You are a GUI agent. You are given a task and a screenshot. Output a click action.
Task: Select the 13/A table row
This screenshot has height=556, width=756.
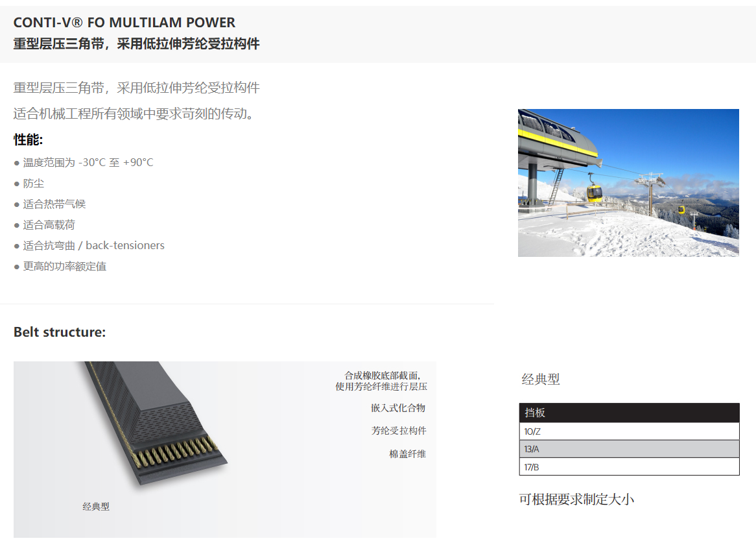click(x=629, y=449)
